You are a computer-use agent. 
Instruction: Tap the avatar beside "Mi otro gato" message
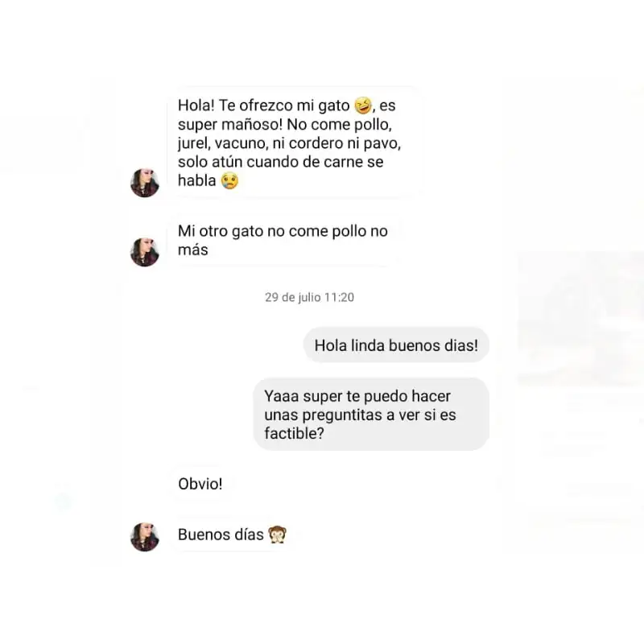click(145, 252)
